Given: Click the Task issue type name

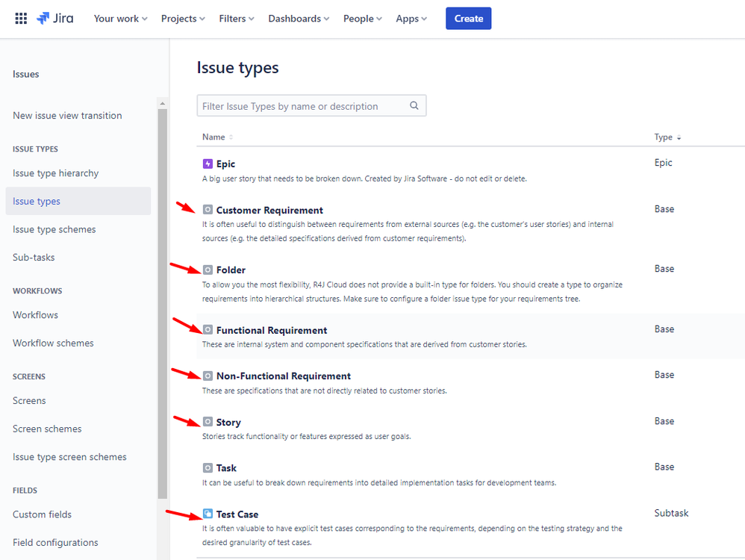Looking at the screenshot, I should coord(226,467).
